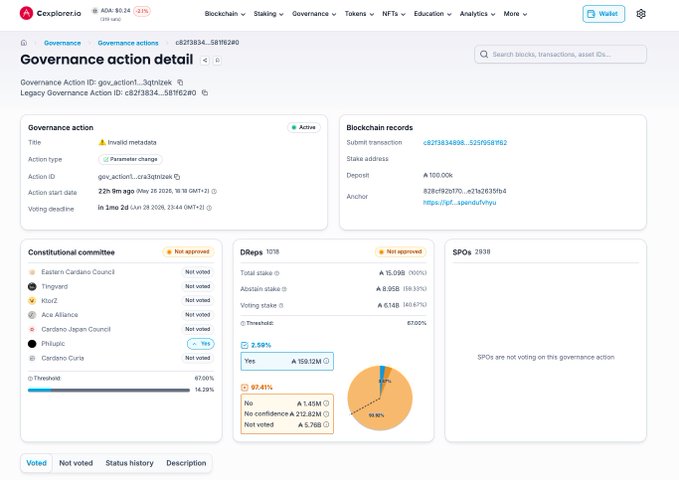Click Eastern Cardano Council member row

(121, 272)
